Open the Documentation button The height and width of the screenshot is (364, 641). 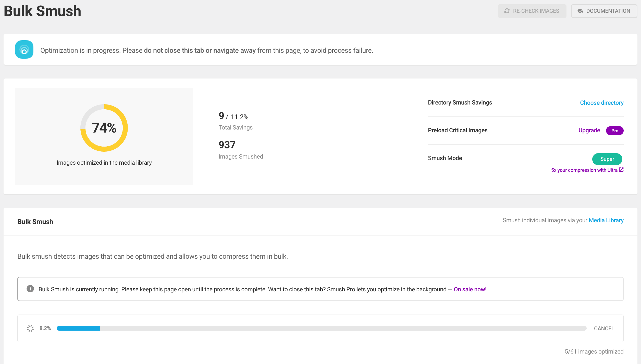point(604,11)
